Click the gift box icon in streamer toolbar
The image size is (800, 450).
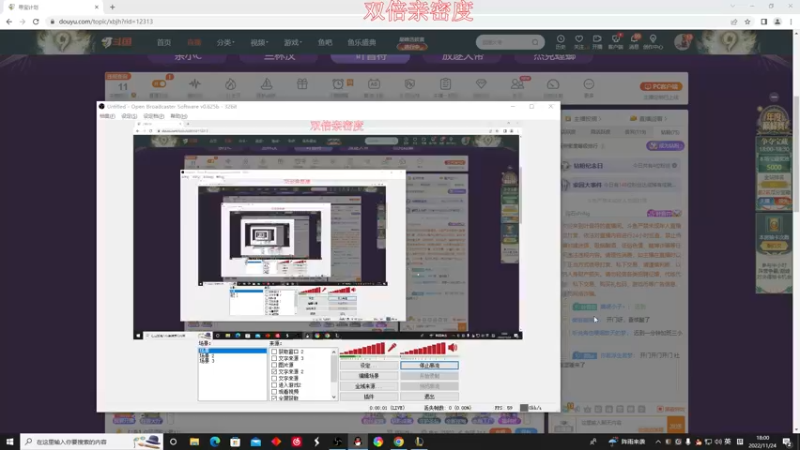pos(302,84)
